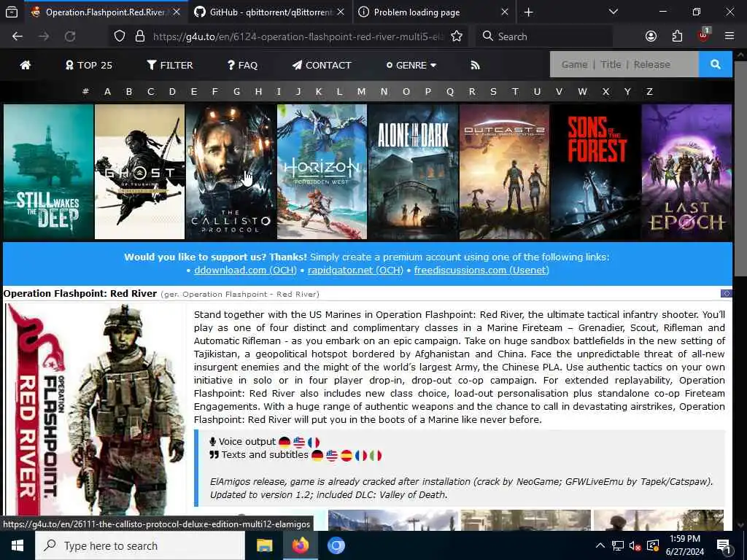Go back to the previous page
747x560 pixels.
pos(18,36)
